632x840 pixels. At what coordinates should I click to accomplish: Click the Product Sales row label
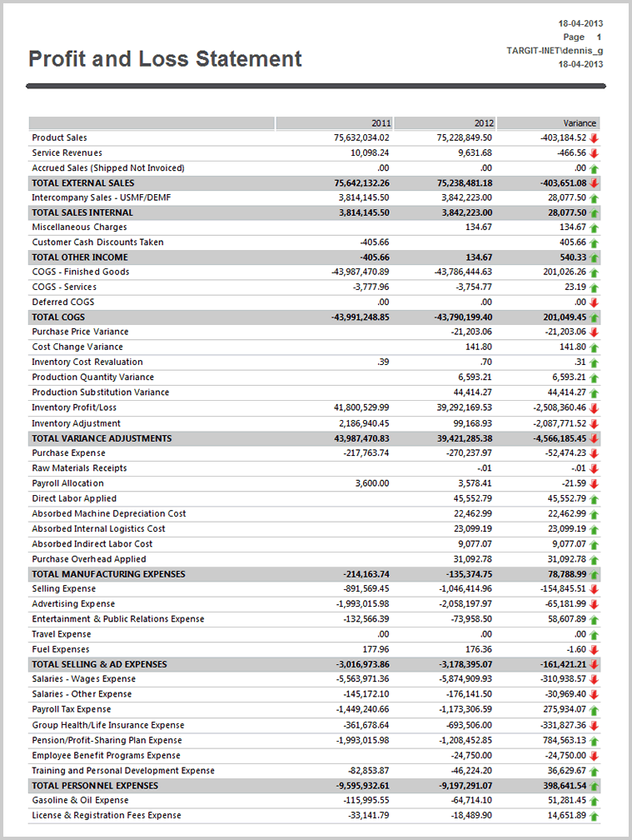(59, 137)
